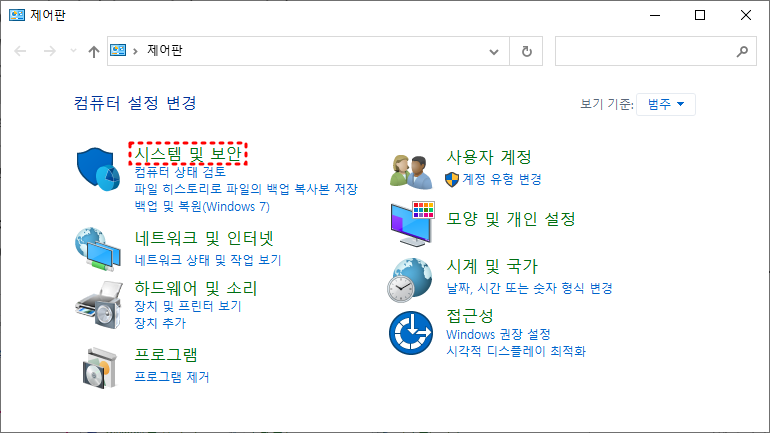Image resolution: width=770 pixels, height=433 pixels.
Task: Open the 프로그램 disc box icon
Action: click(x=100, y=368)
